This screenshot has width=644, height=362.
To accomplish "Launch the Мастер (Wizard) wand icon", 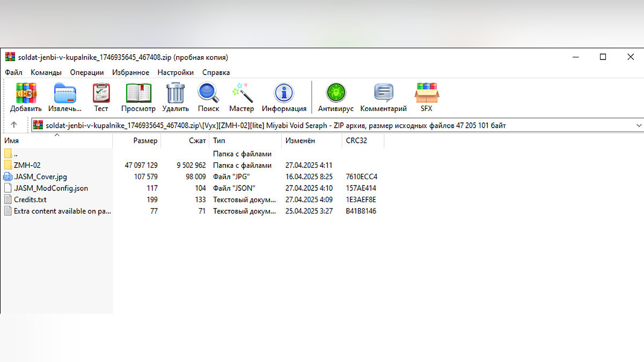I will (242, 93).
